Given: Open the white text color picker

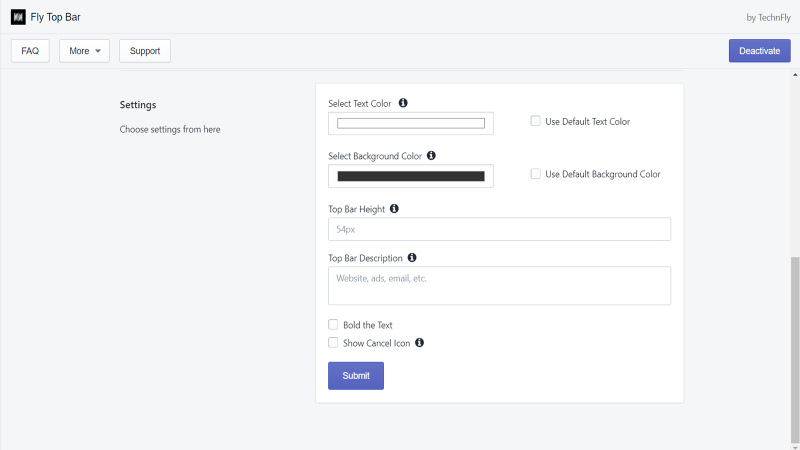Looking at the screenshot, I should click(411, 123).
